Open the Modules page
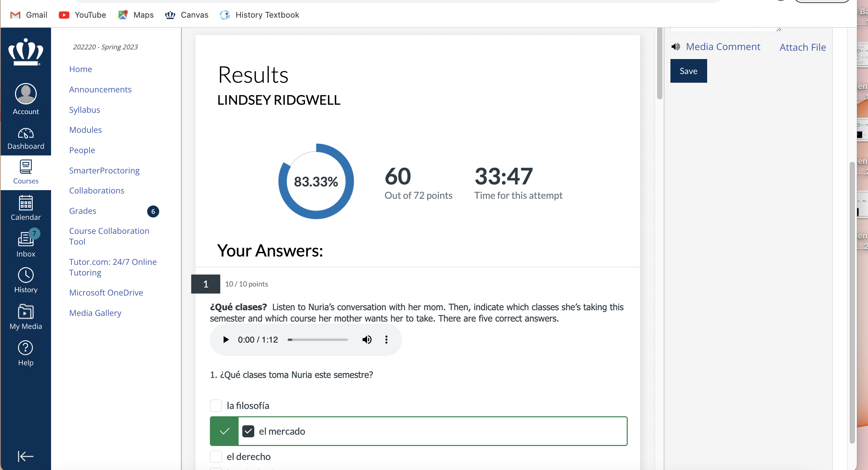The width and height of the screenshot is (868, 470). 85,130
